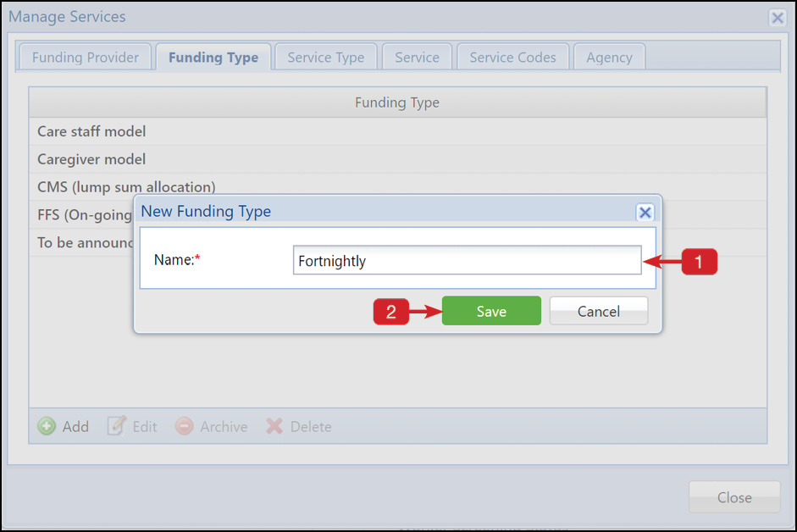Click the Name: field label
The width and height of the screenshot is (797, 532).
click(177, 260)
